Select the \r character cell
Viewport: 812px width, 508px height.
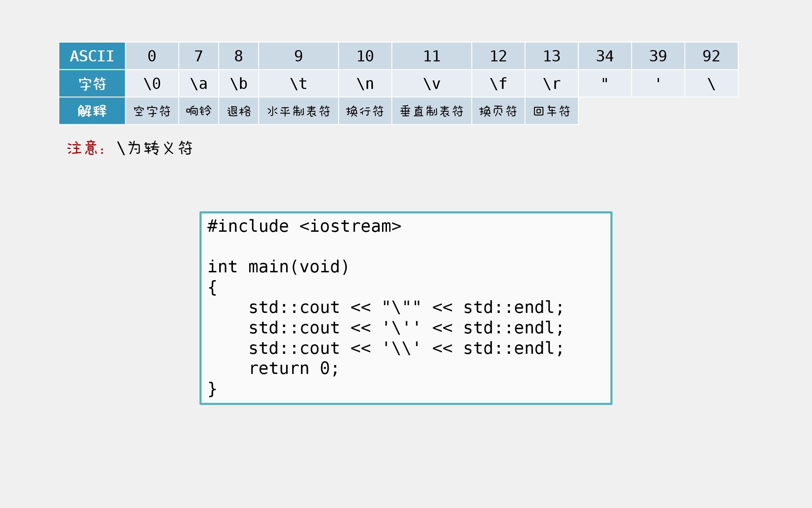[552, 84]
